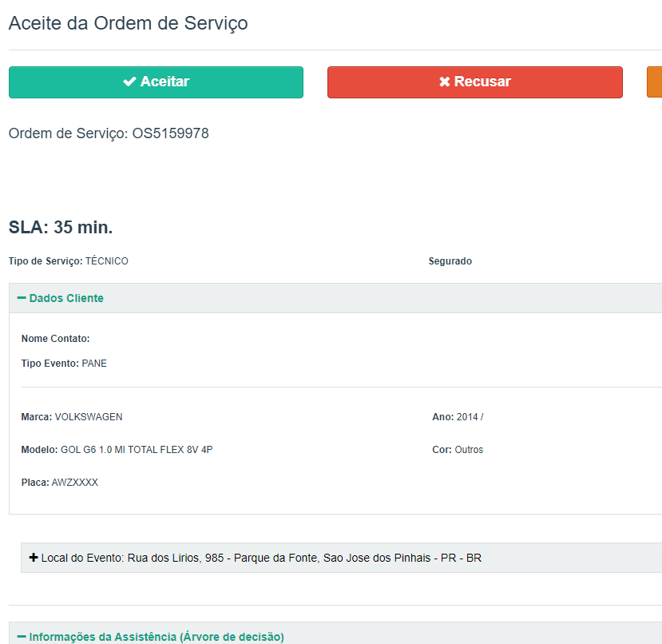Click minus icon beside Informações da Assistência
This screenshot has width=662, height=644.
point(22,637)
